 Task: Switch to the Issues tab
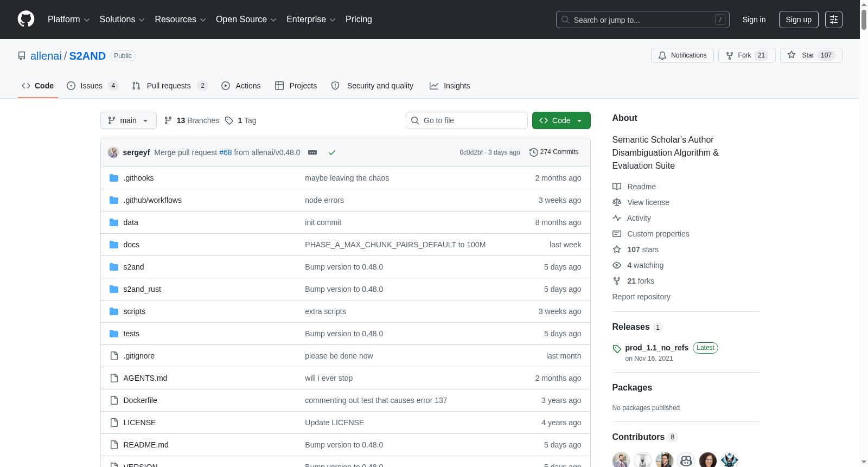[x=92, y=86]
